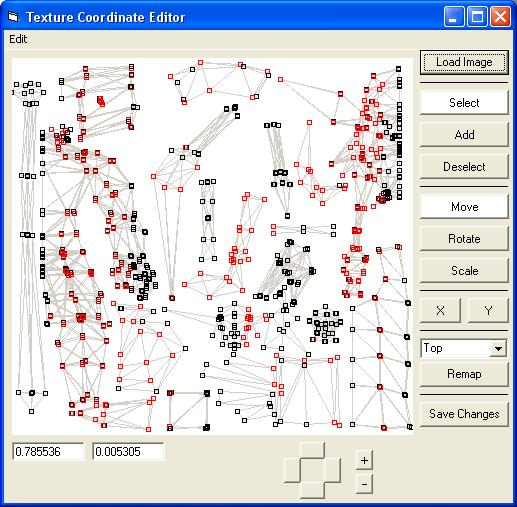Screen dimensions: 517x507
Task: Zoom out with the minus button
Action: tap(364, 484)
